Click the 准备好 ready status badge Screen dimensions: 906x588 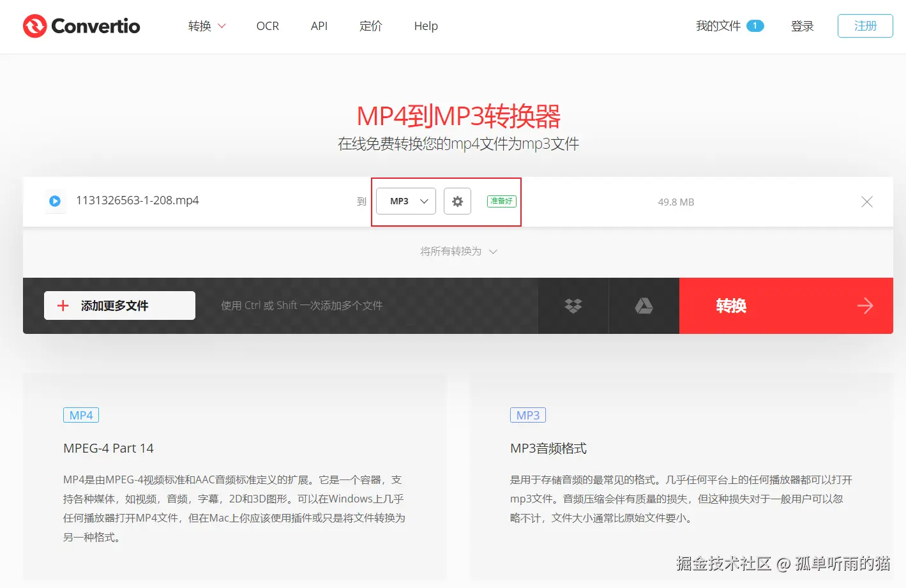502,201
